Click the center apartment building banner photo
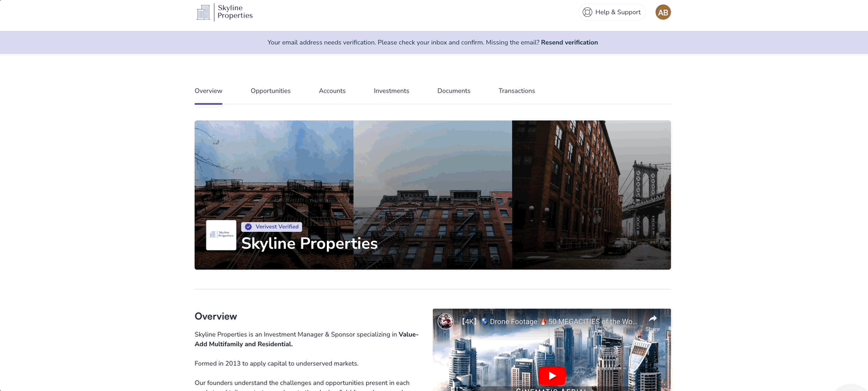This screenshot has width=868, height=391. (x=433, y=195)
